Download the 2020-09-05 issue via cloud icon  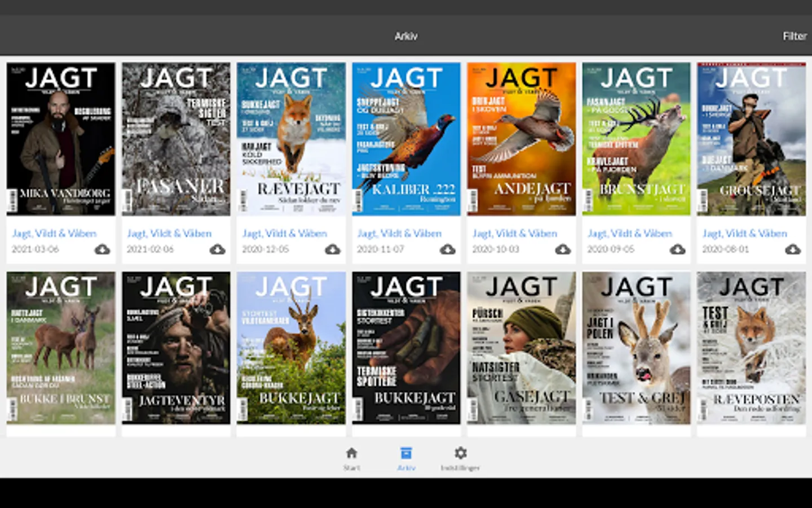click(x=677, y=249)
